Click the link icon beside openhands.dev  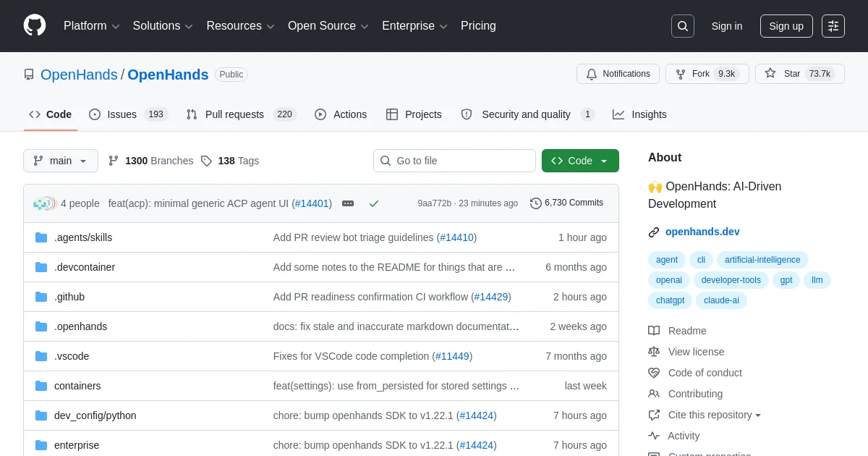(x=654, y=232)
